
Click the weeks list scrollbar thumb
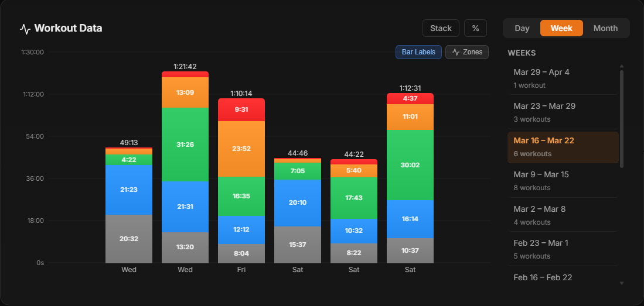pyautogui.click(x=621, y=119)
